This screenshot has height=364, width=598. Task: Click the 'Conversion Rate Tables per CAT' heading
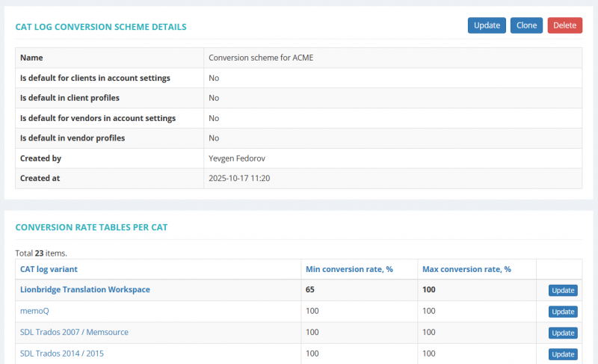[96, 228]
